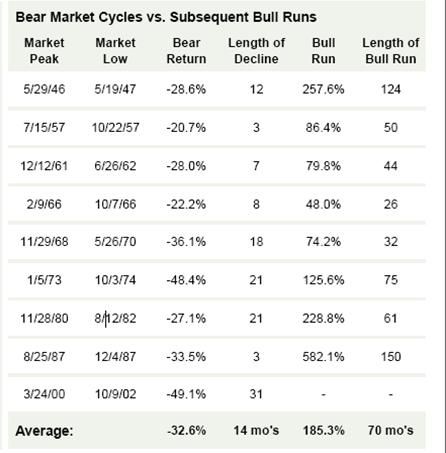Click the average 185.3% bull run

point(323,430)
